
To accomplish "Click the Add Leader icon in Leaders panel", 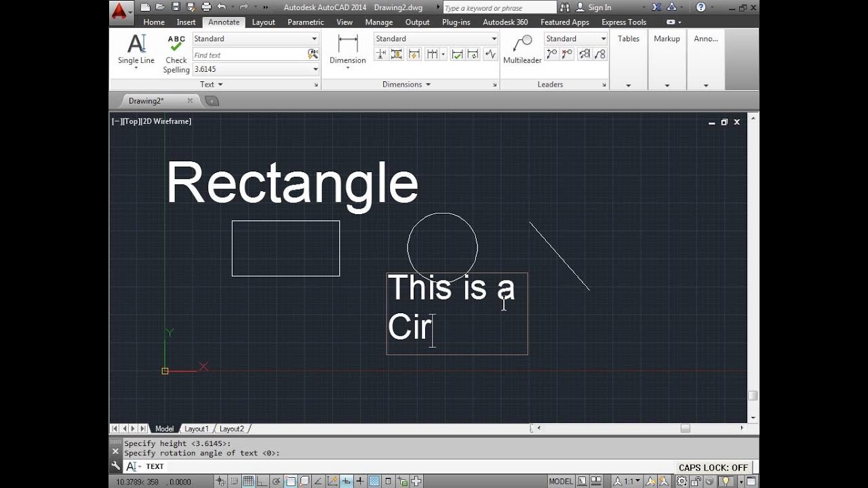I will coord(551,54).
